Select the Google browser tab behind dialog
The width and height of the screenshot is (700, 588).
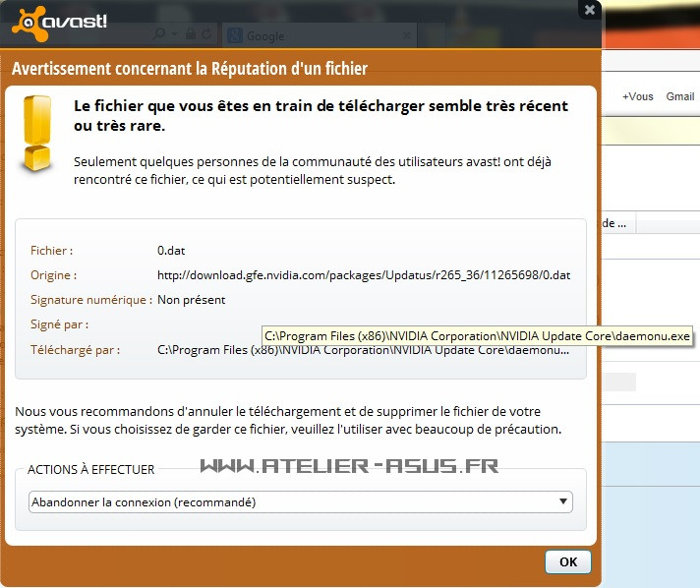[320, 35]
